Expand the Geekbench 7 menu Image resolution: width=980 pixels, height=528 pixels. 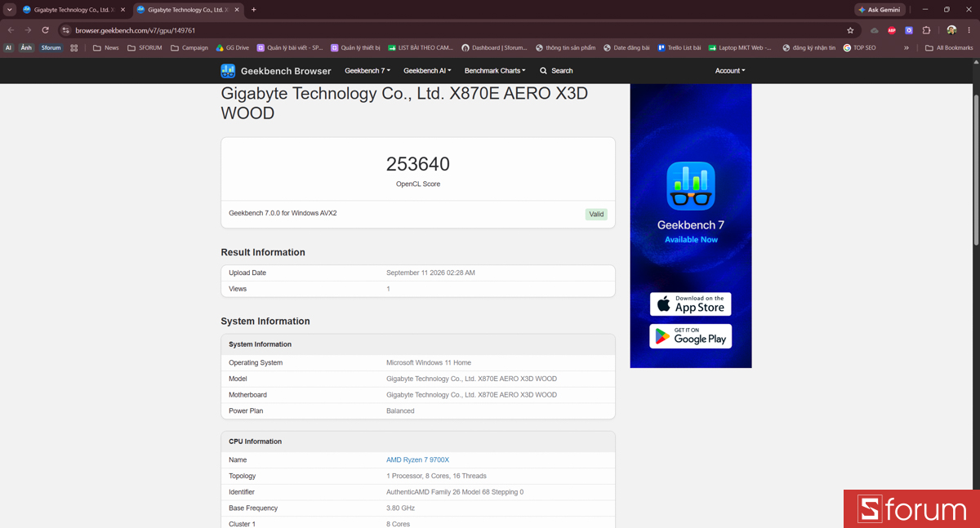coord(367,71)
